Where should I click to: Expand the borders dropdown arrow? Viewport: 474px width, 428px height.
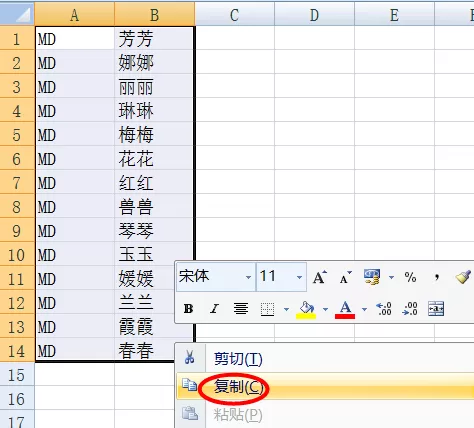click(x=286, y=309)
